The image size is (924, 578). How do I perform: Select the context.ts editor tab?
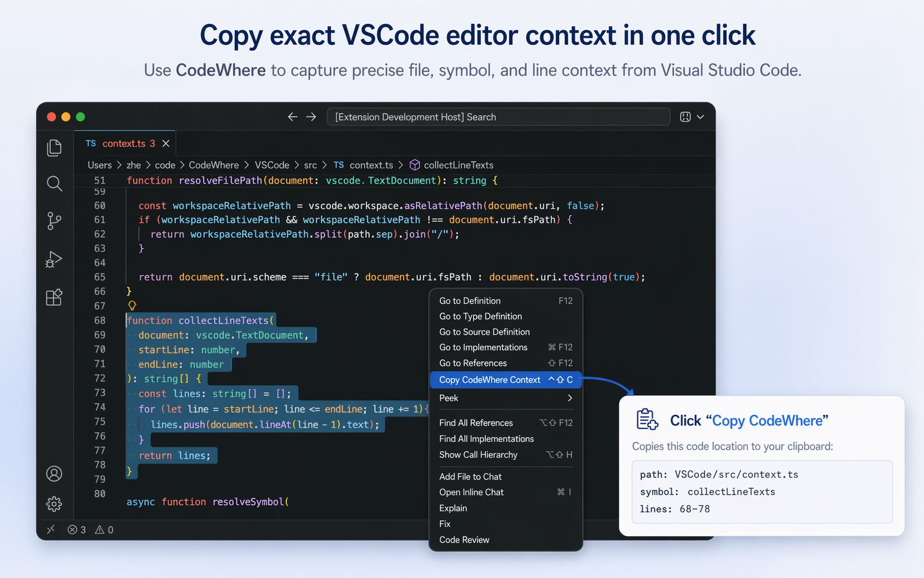[125, 143]
